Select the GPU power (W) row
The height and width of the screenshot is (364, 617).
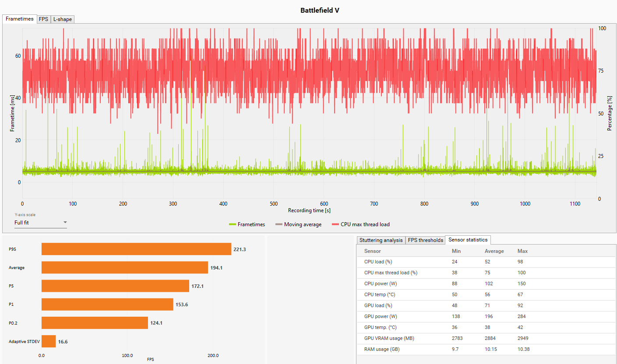(486, 317)
